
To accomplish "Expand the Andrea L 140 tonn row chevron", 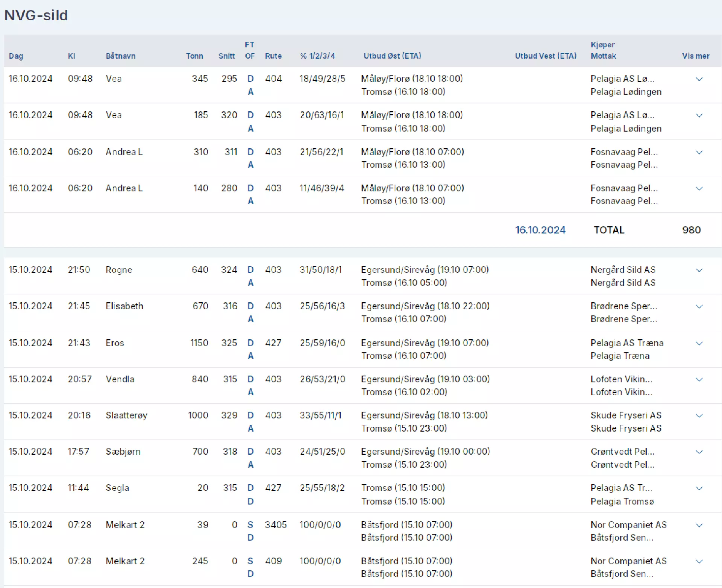I will point(699,188).
